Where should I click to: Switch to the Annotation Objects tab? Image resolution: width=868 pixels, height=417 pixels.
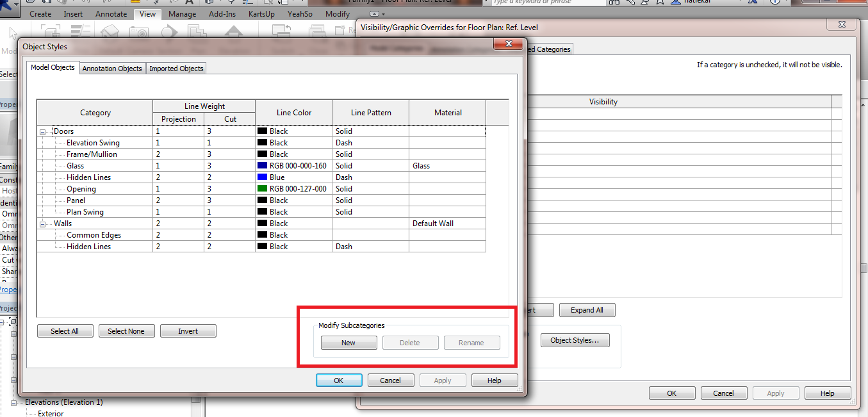[x=112, y=68]
